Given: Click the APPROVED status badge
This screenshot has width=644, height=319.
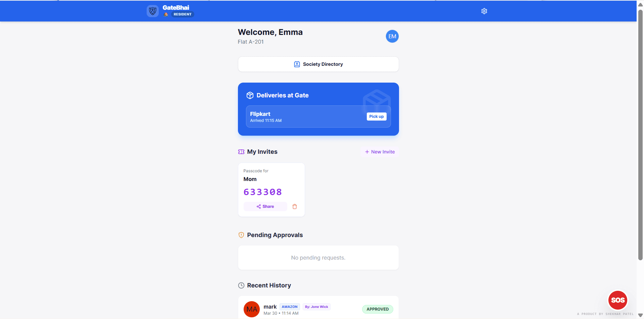Looking at the screenshot, I should pos(378,309).
